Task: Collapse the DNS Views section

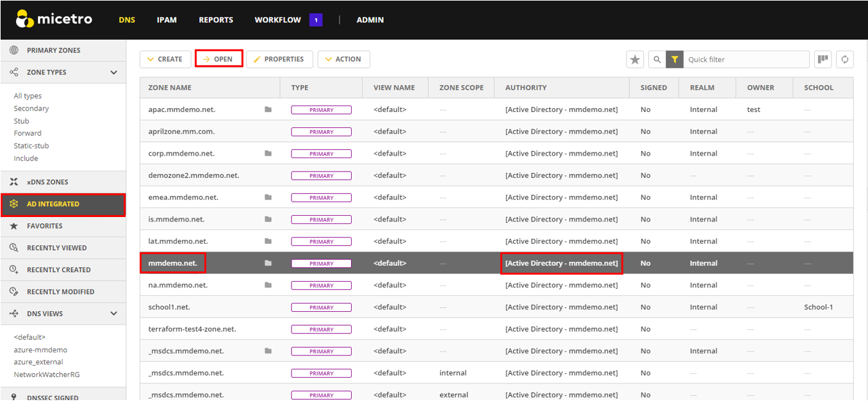Action: coord(114,314)
